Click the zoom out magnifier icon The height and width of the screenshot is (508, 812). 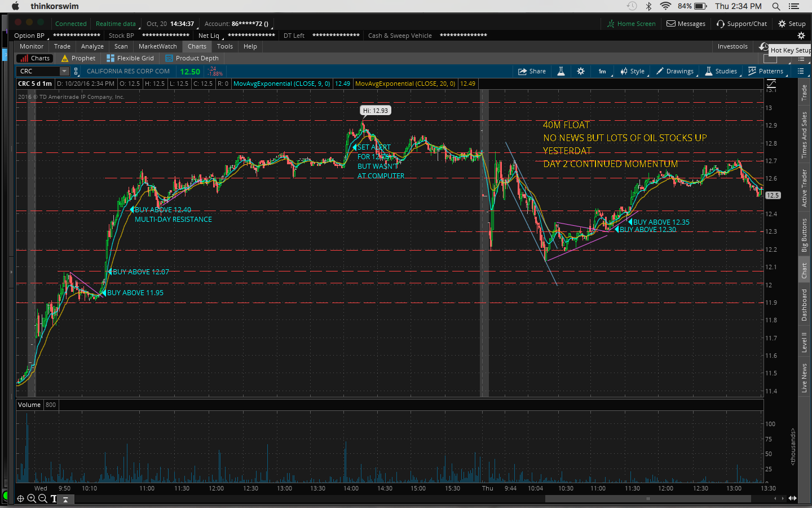42,498
